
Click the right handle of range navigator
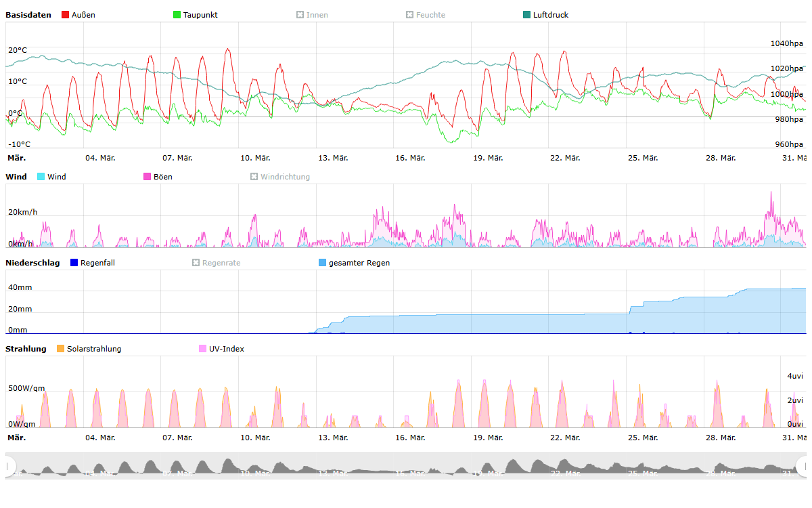(803, 466)
